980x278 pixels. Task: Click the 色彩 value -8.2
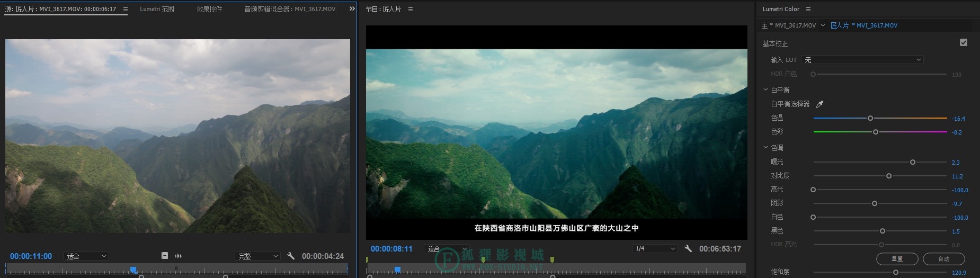957,132
